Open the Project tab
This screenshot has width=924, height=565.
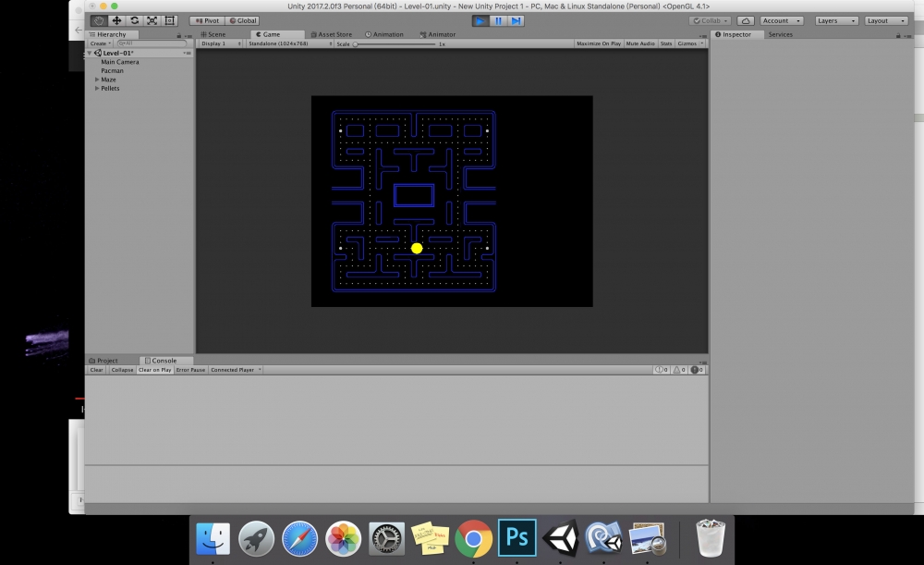[x=103, y=361]
